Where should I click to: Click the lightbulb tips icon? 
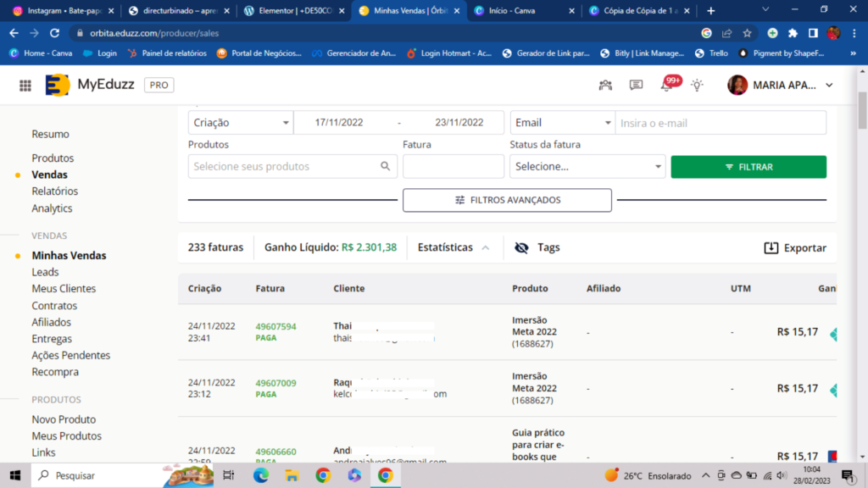697,86
